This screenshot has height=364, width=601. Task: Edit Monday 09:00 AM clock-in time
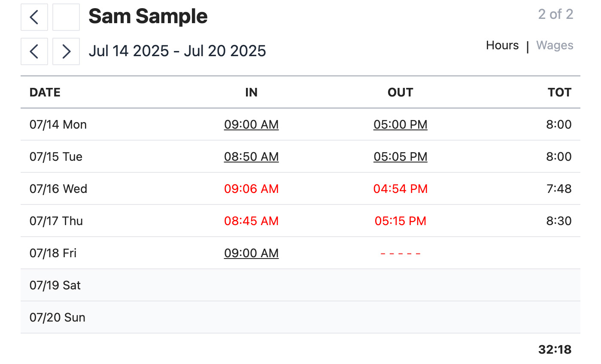(251, 125)
